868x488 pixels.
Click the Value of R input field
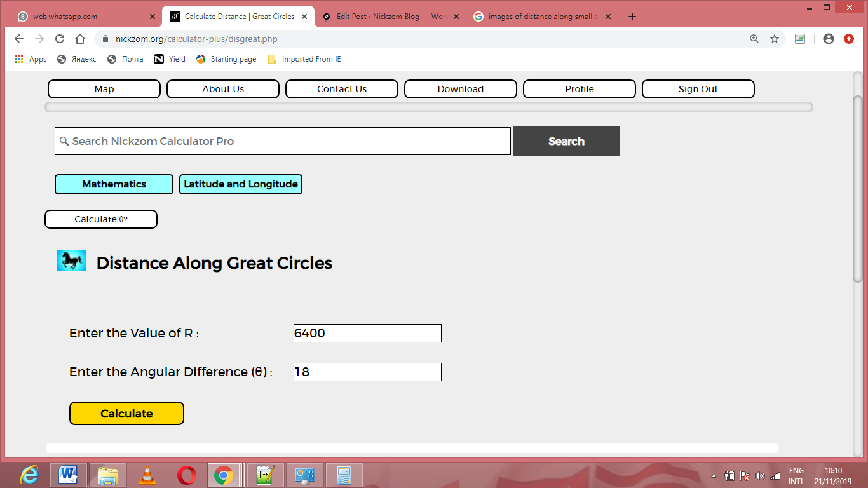(367, 333)
